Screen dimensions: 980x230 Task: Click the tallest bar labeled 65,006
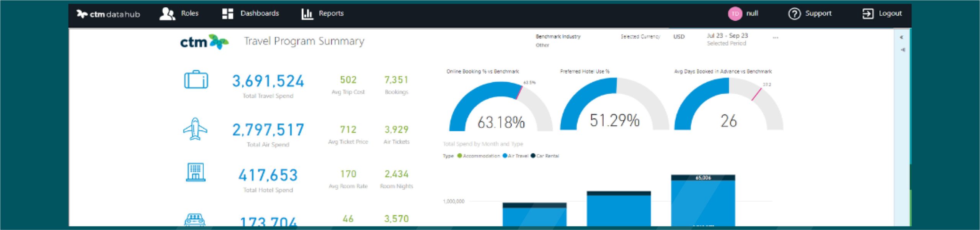coord(703,200)
